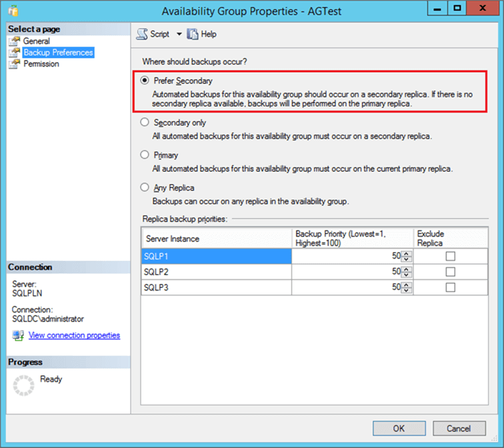This screenshot has width=504, height=448.
Task: Select the SQLP3 server instance row
Action: click(216, 287)
